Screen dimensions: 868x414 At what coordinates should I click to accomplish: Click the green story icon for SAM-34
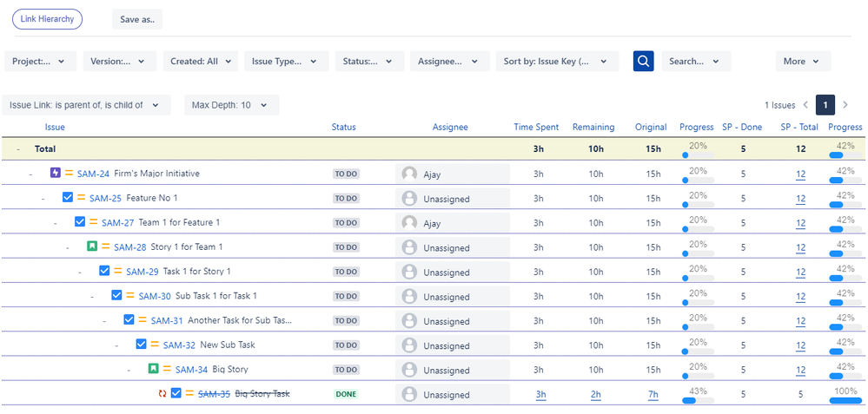coord(154,370)
